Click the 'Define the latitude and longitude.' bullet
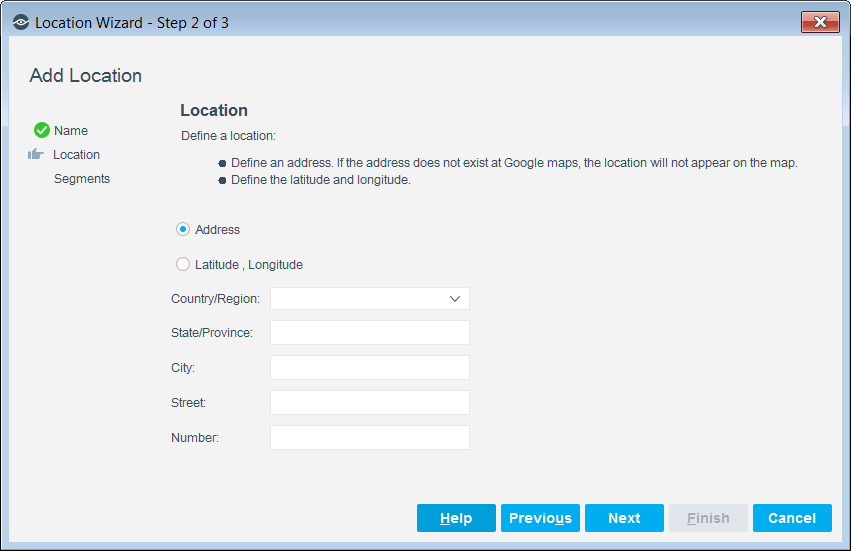851x551 pixels. [321, 180]
